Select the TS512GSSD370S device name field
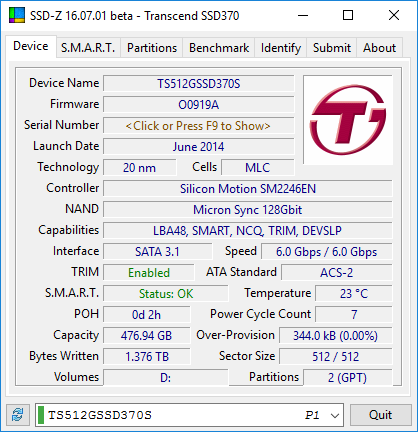The height and width of the screenshot is (432, 418). point(199,84)
